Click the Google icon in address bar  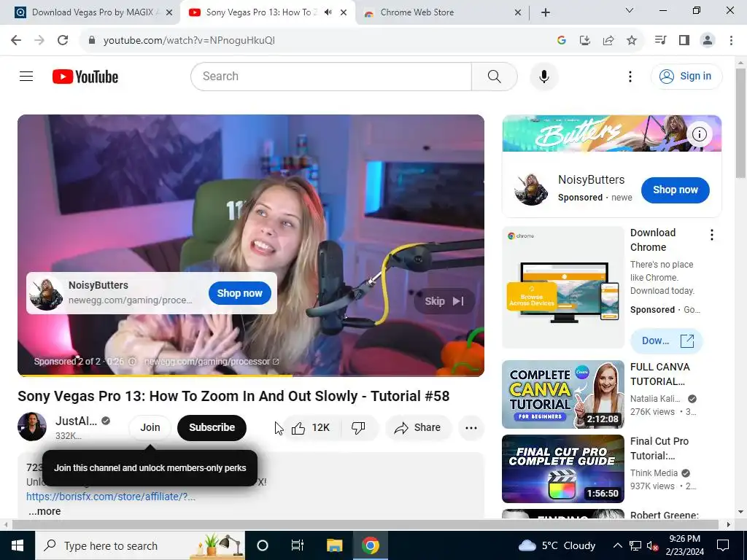click(561, 40)
